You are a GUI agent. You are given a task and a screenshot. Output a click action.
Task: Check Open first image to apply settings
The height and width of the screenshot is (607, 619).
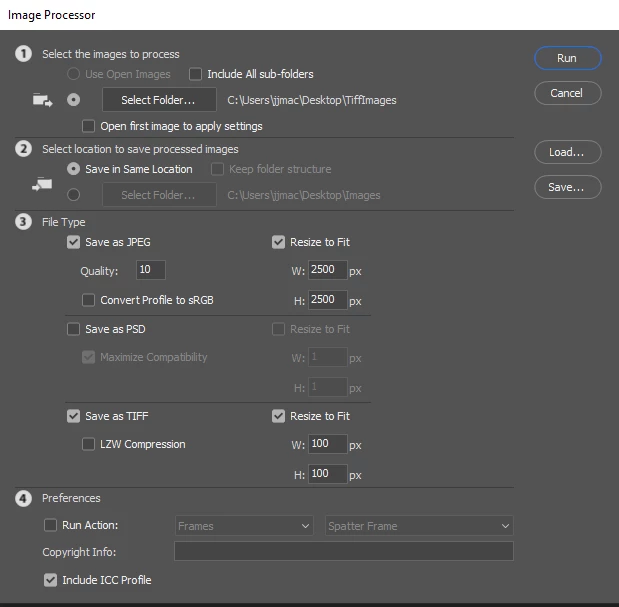pyautogui.click(x=88, y=126)
